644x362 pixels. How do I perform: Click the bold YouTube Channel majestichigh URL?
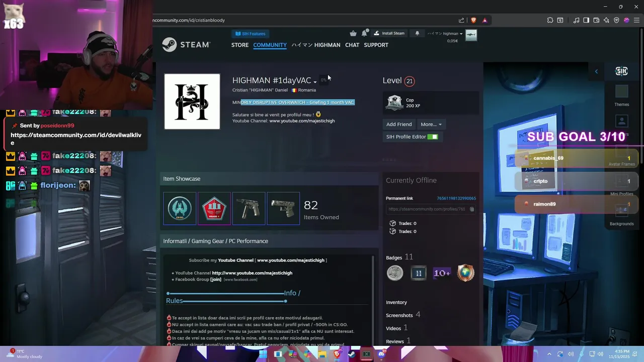252,273
